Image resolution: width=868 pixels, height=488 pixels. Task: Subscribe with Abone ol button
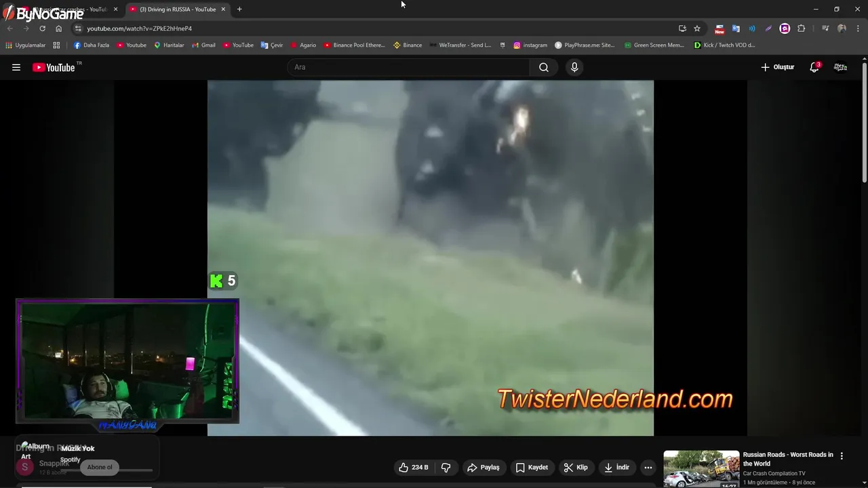(100, 467)
